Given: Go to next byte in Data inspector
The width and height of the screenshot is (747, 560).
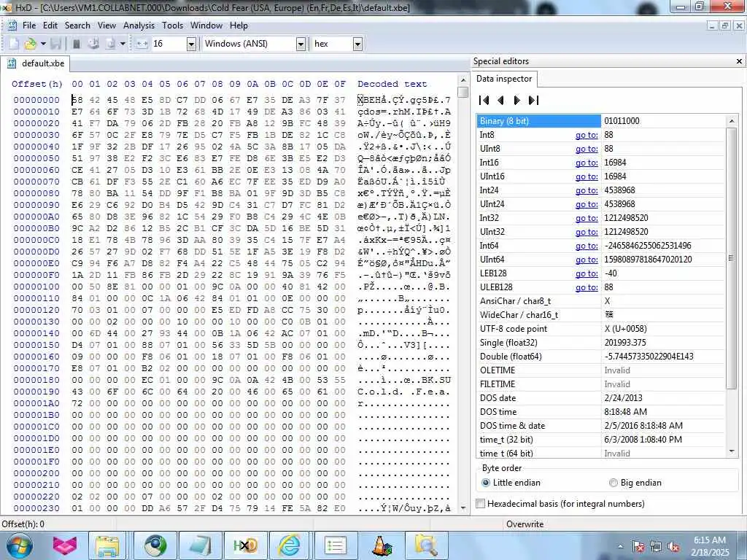Looking at the screenshot, I should (517, 100).
